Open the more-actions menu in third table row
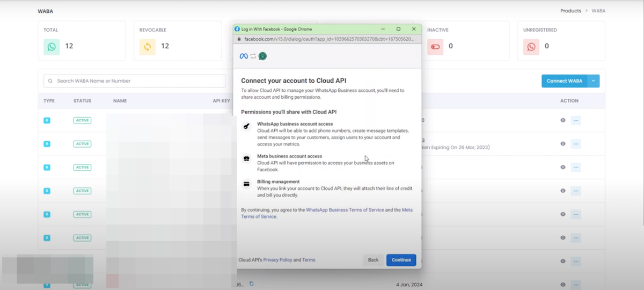This screenshot has width=644, height=290. tap(576, 167)
